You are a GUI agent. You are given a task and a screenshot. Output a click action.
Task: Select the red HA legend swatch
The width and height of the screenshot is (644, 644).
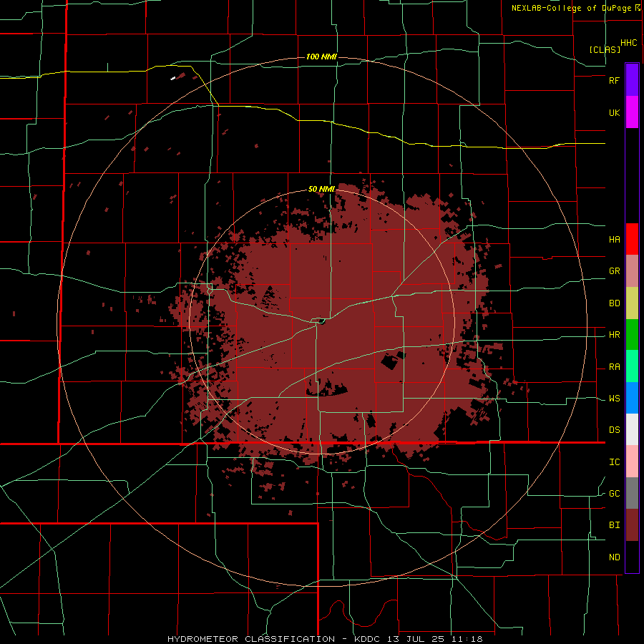click(632, 239)
